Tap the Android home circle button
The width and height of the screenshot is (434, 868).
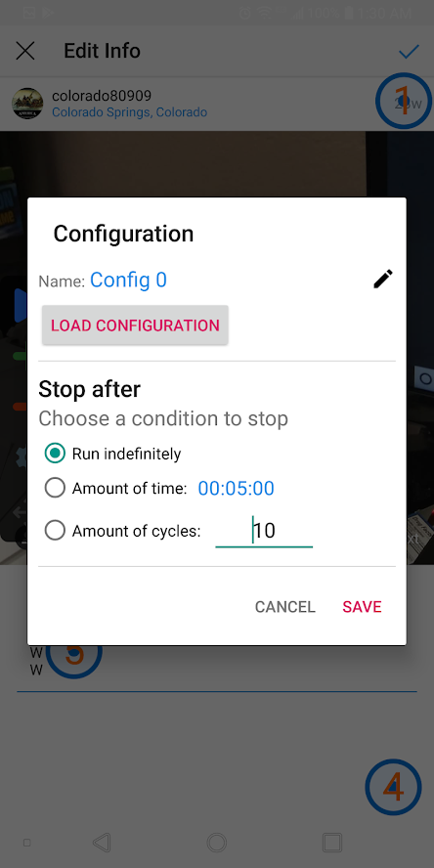216,843
